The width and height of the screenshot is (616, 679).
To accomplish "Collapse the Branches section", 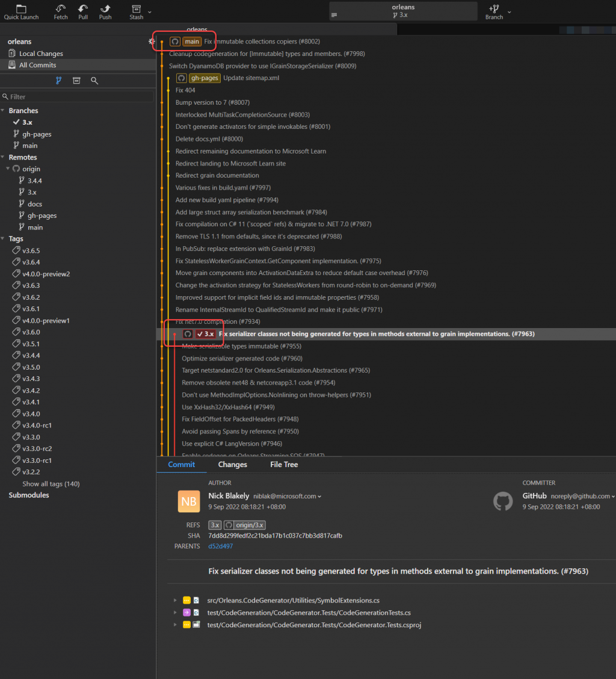I will [3, 110].
